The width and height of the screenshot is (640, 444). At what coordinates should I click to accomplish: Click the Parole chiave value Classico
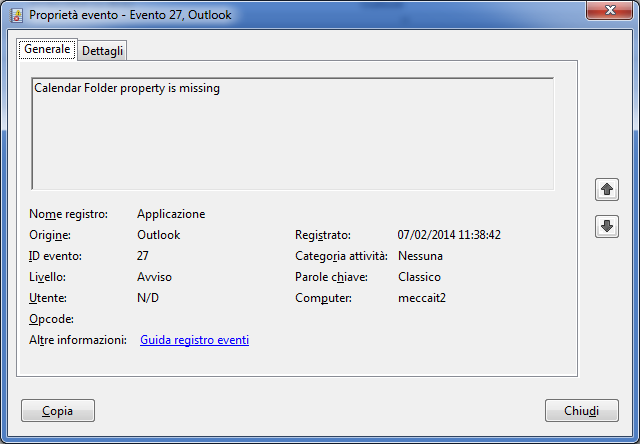point(419,277)
